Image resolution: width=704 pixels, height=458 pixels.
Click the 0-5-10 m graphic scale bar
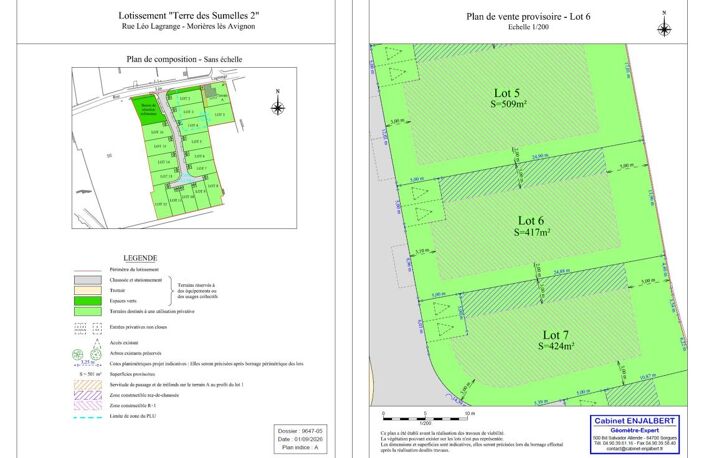click(x=425, y=418)
